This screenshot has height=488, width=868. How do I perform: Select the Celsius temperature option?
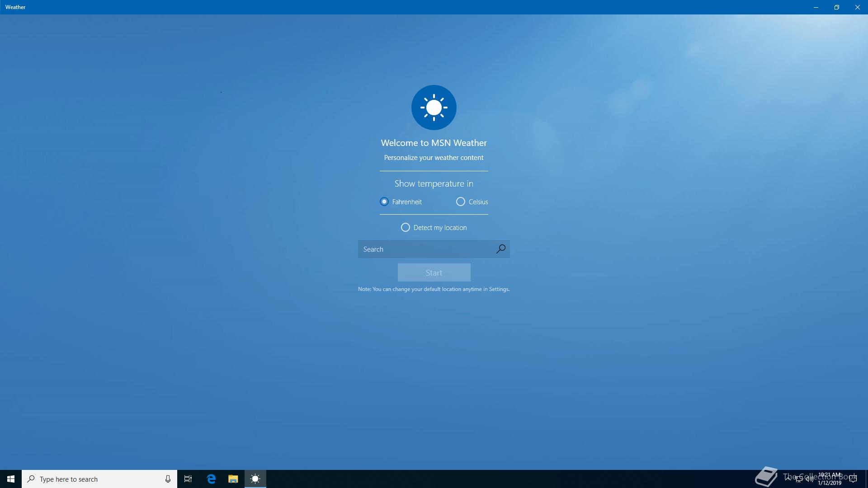[x=461, y=202]
